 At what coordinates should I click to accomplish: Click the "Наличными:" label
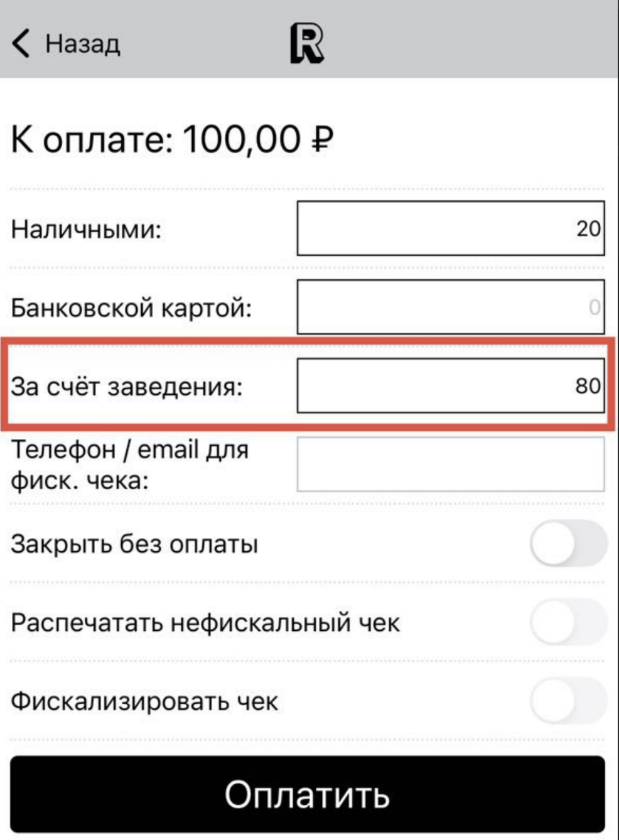(x=87, y=229)
